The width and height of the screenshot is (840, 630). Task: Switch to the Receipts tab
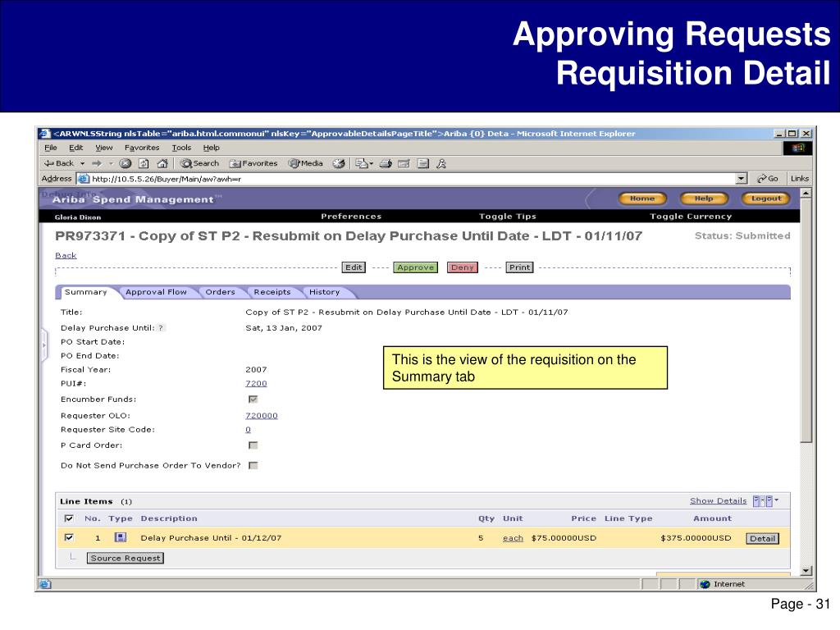272,292
